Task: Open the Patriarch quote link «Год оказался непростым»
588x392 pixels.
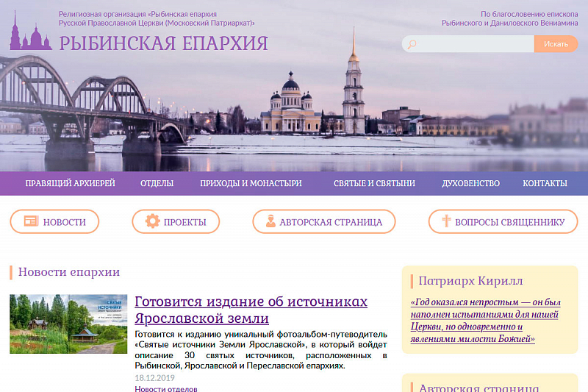Action: coord(485,321)
